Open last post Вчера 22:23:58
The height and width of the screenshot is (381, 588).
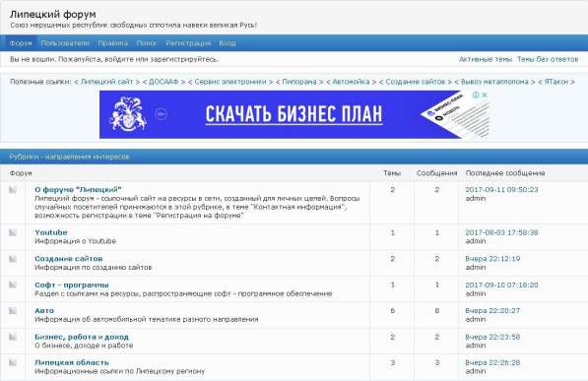tap(492, 337)
